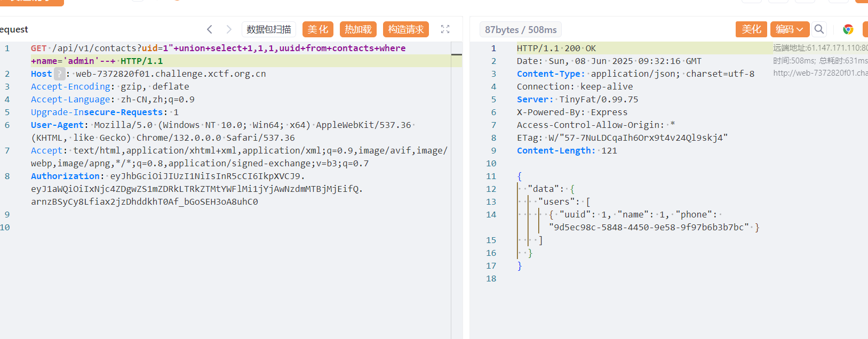Viewport: 868px width, 339px height.
Task: Open the 编码 dropdown menu
Action: 790,29
